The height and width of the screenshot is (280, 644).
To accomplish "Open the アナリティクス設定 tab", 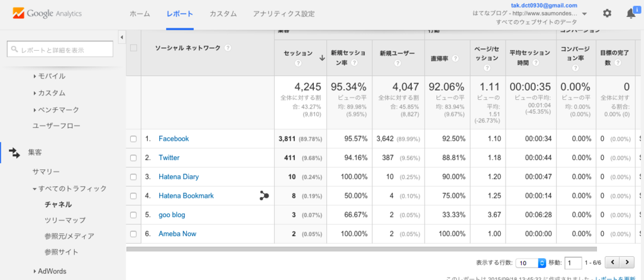I will (x=284, y=14).
